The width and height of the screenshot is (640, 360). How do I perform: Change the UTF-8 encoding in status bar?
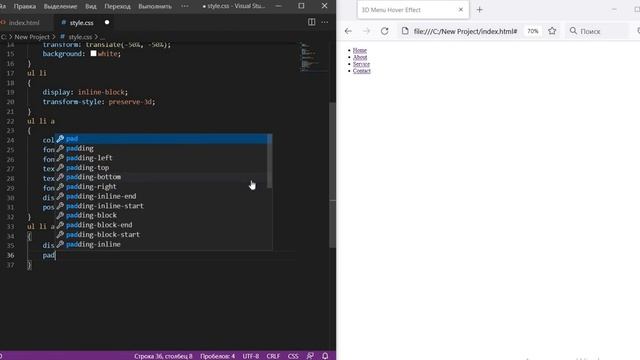click(251, 356)
